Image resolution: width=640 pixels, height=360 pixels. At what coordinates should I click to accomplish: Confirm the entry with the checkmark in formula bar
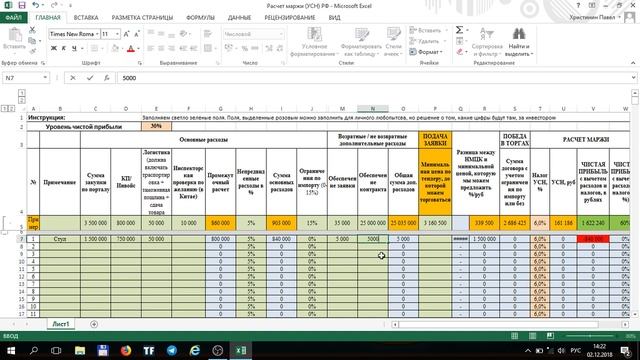point(90,78)
